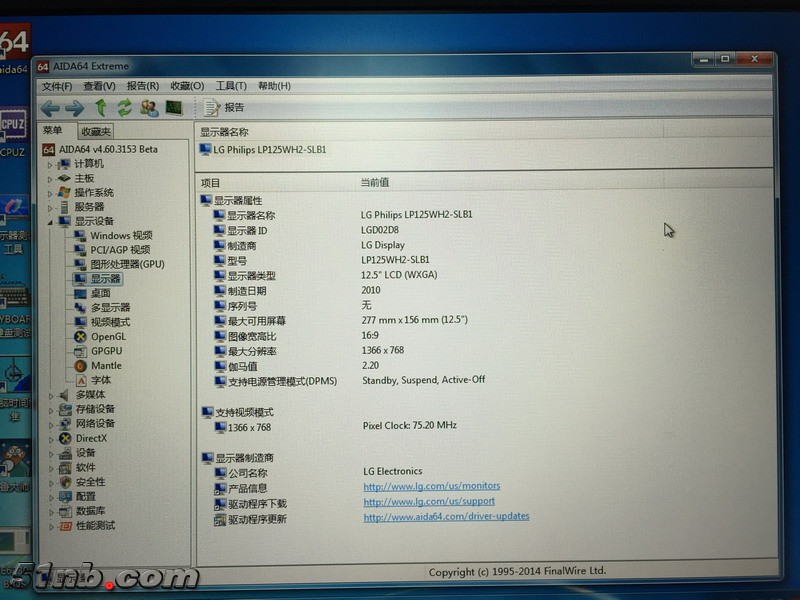Expand the 性能测试 tree node

click(x=51, y=526)
